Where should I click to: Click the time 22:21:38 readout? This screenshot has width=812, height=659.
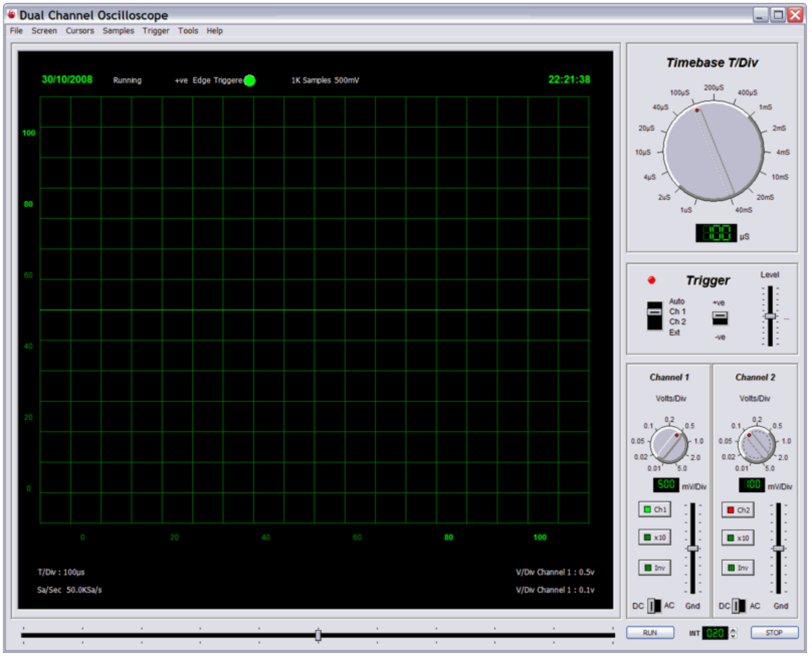(x=569, y=79)
